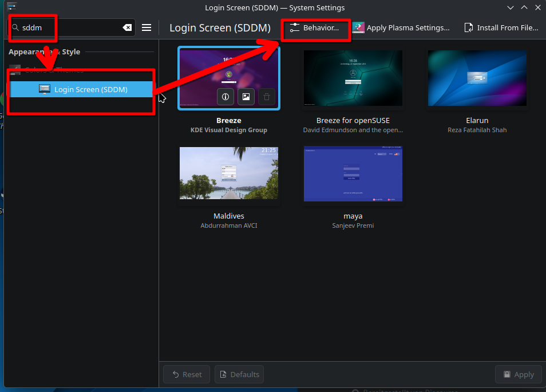The height and width of the screenshot is (392, 546).
Task: Select the Breeze for openSUSE theme
Action: (x=353, y=78)
